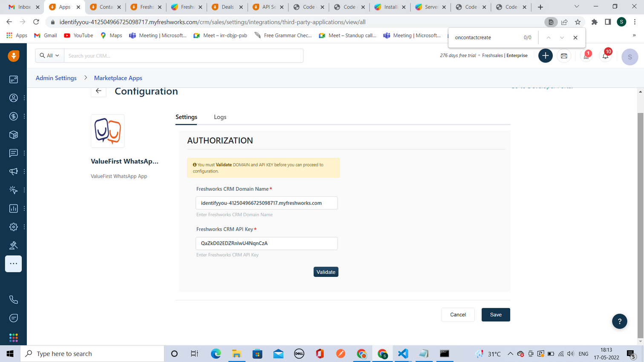The width and height of the screenshot is (644, 362).
Task: Click the Cancel button
Action: pyautogui.click(x=458, y=315)
